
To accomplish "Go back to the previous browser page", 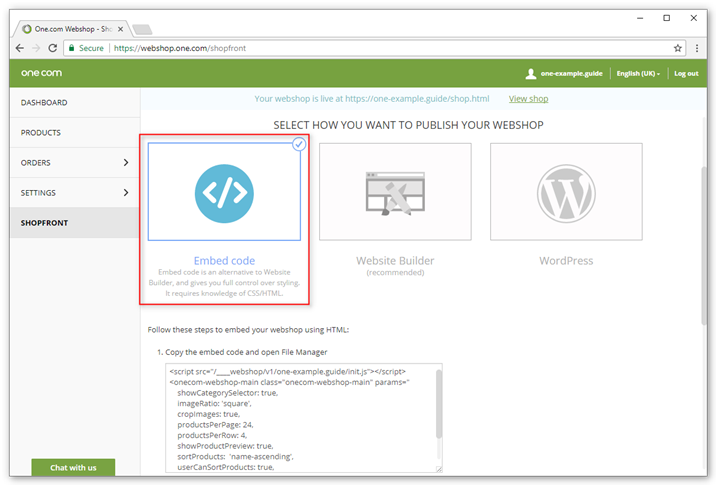I will coord(20,48).
